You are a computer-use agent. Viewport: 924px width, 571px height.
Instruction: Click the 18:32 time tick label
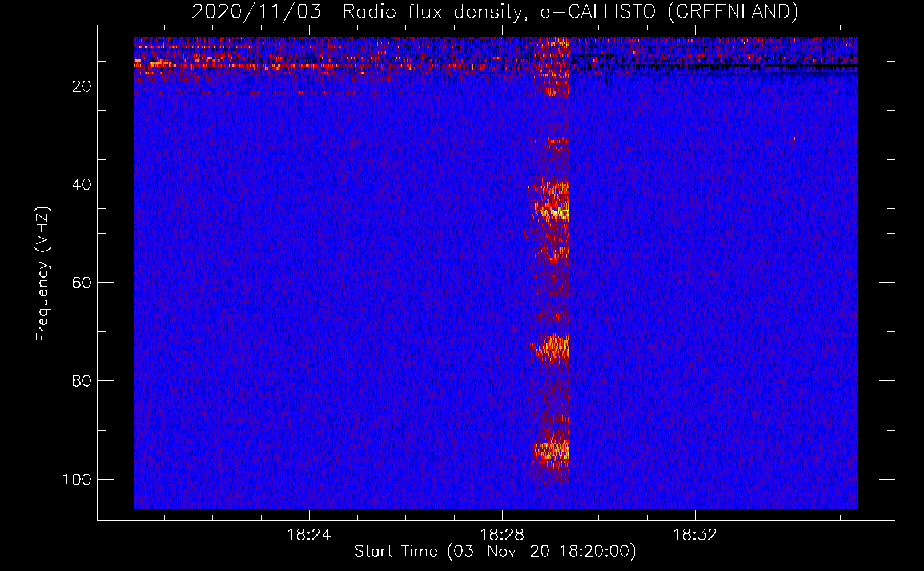(695, 535)
